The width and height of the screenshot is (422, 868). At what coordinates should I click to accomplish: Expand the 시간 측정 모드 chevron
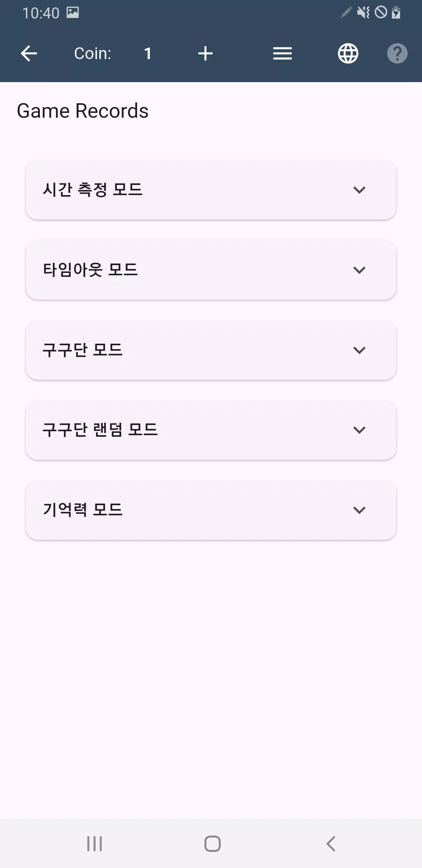click(359, 190)
